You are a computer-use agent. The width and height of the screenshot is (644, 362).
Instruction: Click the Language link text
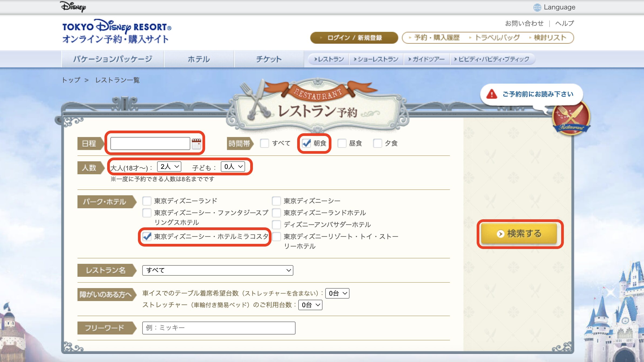tap(559, 7)
